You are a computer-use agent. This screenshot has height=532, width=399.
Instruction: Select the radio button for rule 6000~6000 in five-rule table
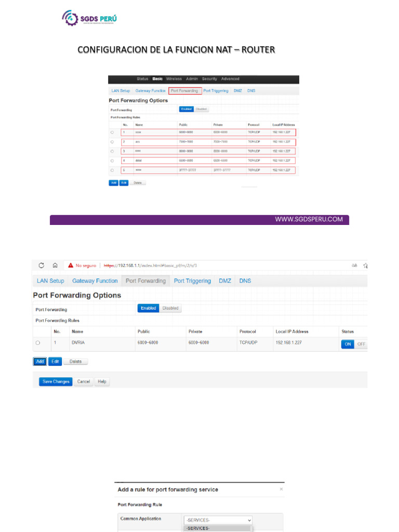[x=112, y=132]
